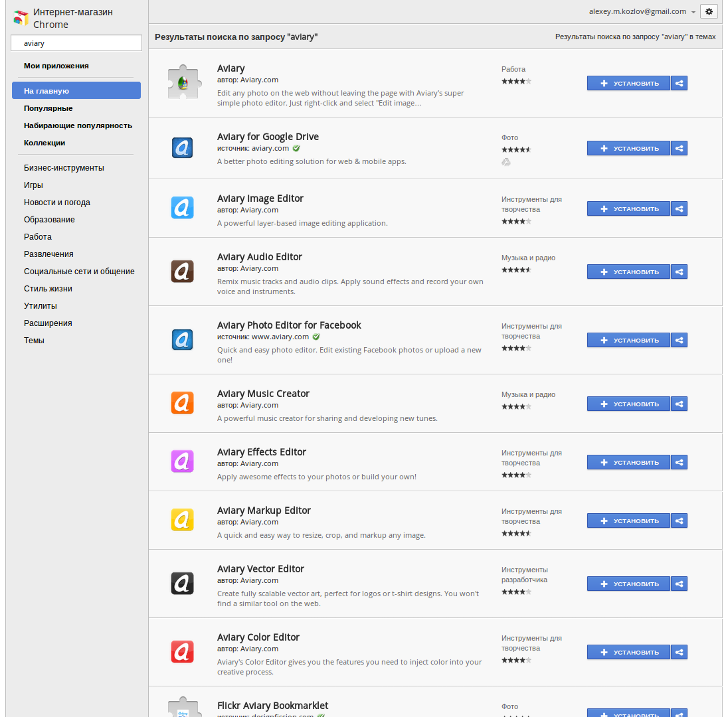Click the orange Aviary Music Creator icon
The height and width of the screenshot is (717, 728).
tap(182, 403)
